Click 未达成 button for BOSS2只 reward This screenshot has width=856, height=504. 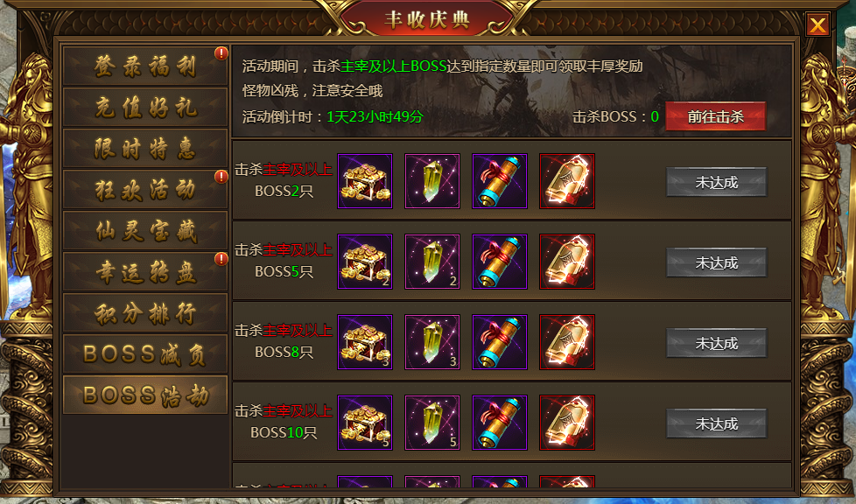point(716,182)
